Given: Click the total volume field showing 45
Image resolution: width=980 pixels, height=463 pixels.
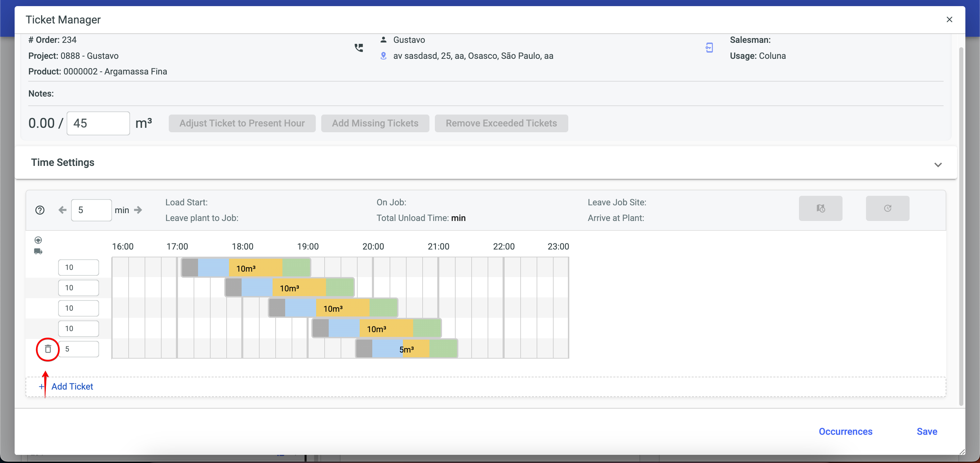Looking at the screenshot, I should pyautogui.click(x=98, y=123).
